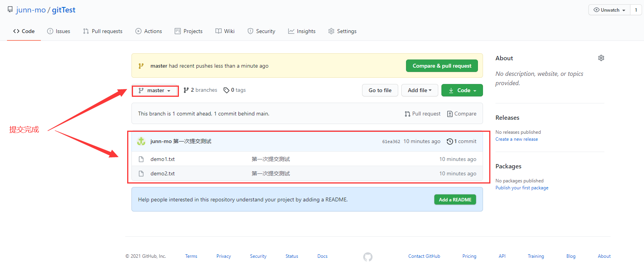Open the Blog footer link
The image size is (644, 271).
click(571, 256)
